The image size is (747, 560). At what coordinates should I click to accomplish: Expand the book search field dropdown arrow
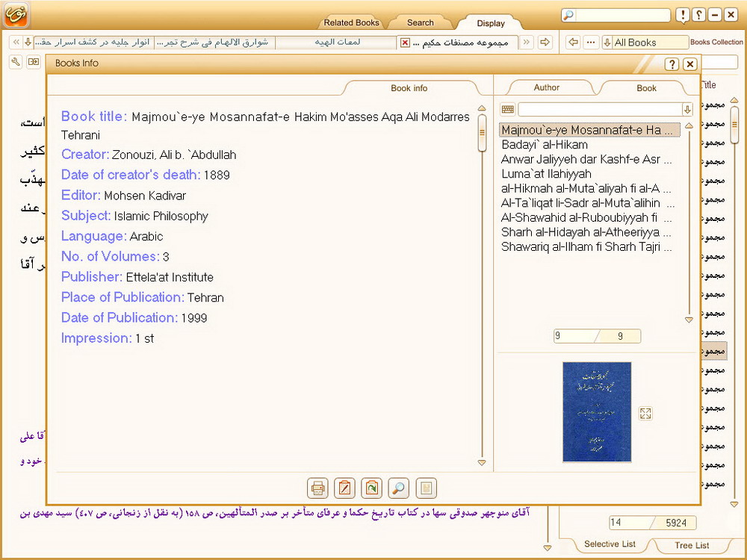coord(687,110)
